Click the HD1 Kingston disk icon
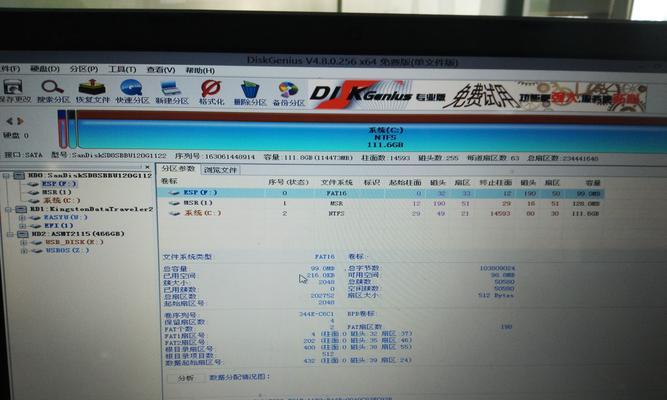The image size is (667, 400). [x=21, y=209]
